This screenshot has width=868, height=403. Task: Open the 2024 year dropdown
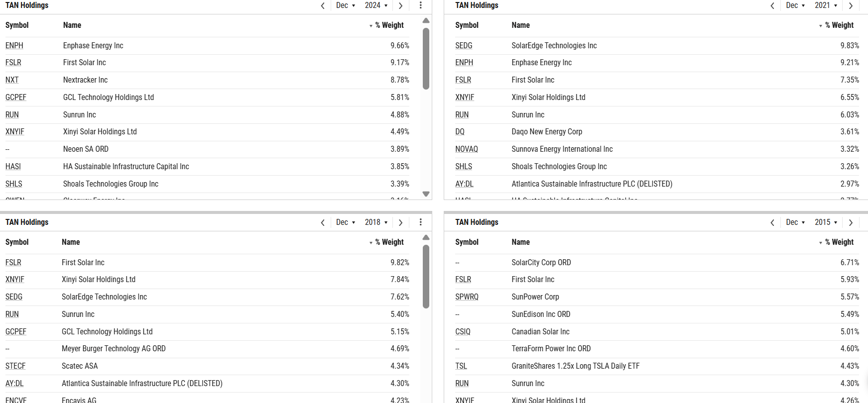tap(376, 5)
